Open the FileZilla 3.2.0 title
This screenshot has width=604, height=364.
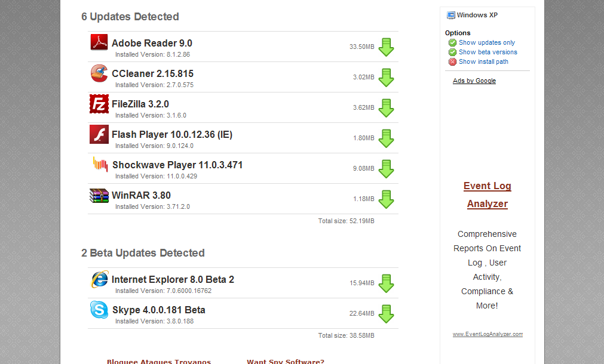point(140,104)
